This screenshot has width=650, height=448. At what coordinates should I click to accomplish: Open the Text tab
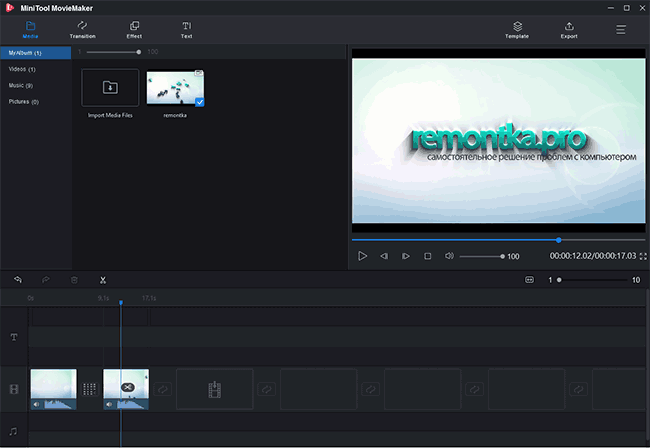pyautogui.click(x=187, y=30)
